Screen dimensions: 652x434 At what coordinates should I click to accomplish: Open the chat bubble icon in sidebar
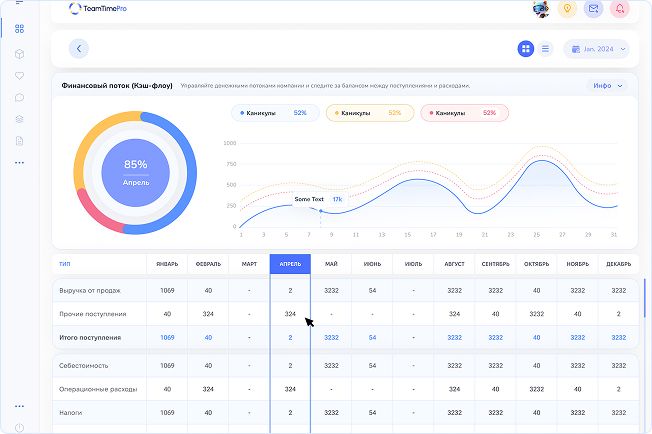tap(19, 97)
